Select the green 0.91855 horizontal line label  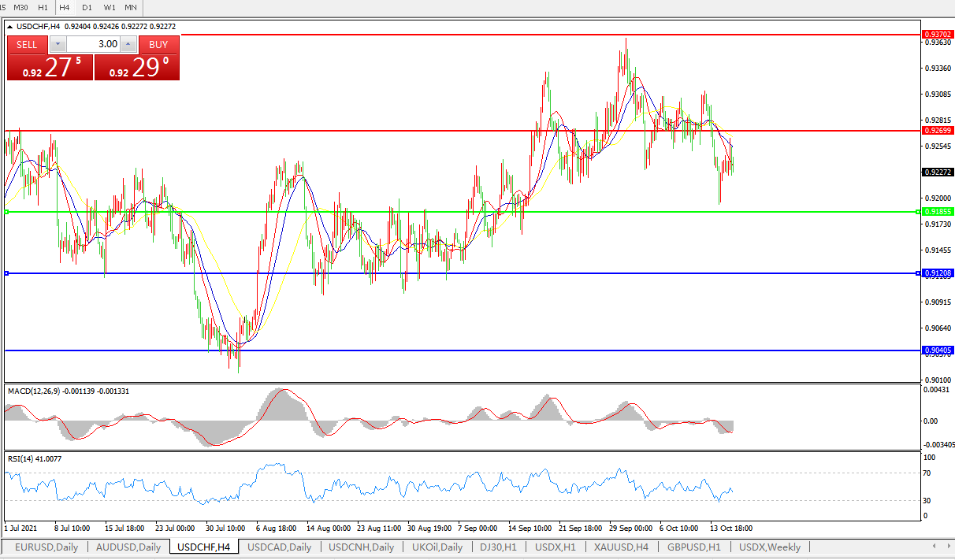(938, 212)
